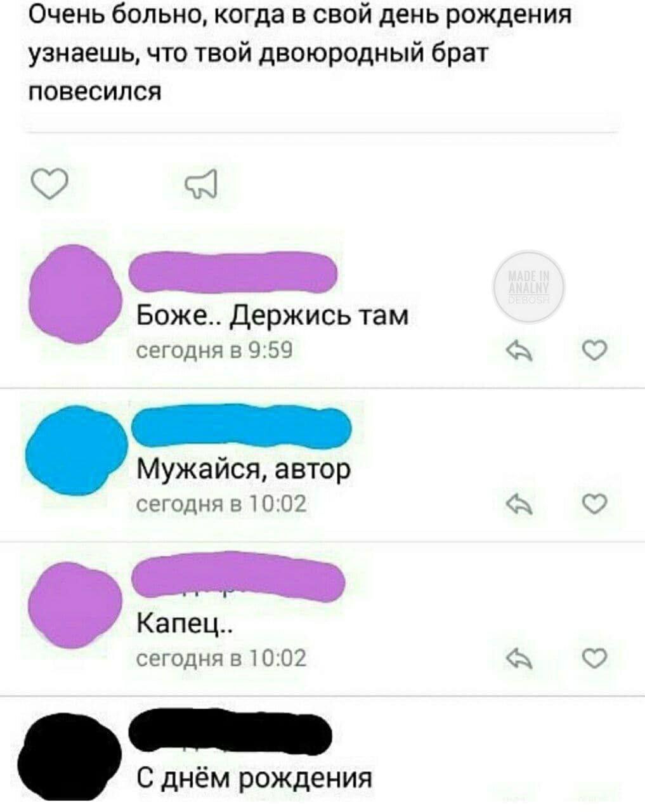Click the "С днём рождения" comment text
Image resolution: width=645 pixels, height=812 pixels.
[x=255, y=778]
